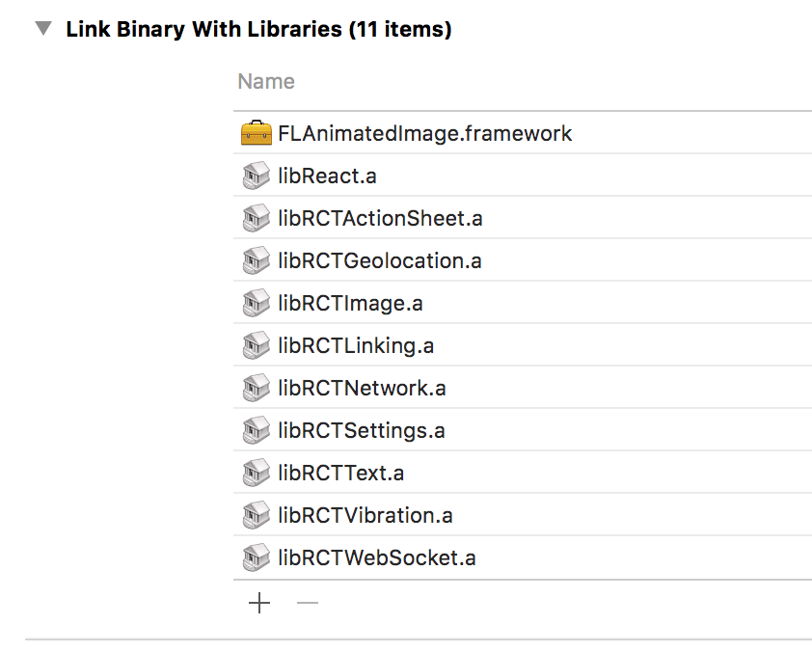Click the libRCTImage.a library icon
The width and height of the screenshot is (812, 652).
pos(256,304)
